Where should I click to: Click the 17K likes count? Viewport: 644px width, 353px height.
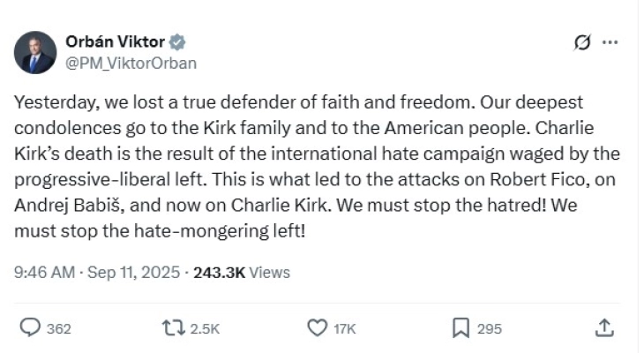click(345, 329)
